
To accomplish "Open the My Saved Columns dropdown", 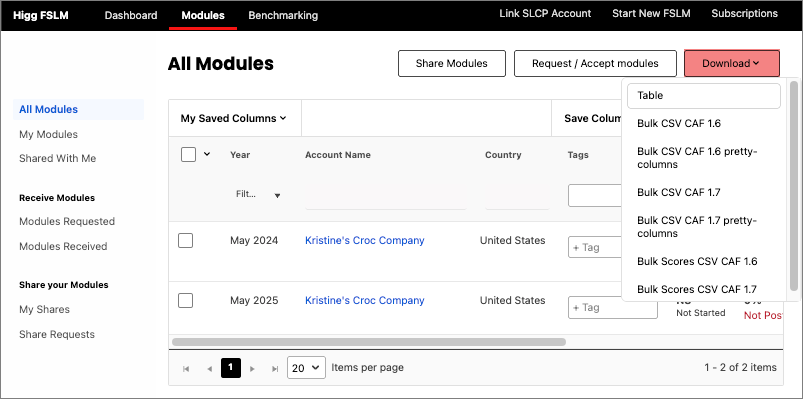I will [x=234, y=118].
